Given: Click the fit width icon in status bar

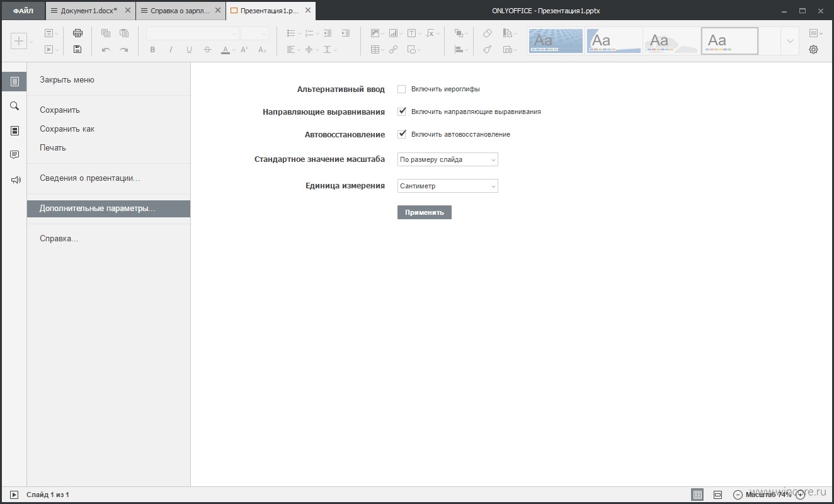Looking at the screenshot, I should (717, 495).
